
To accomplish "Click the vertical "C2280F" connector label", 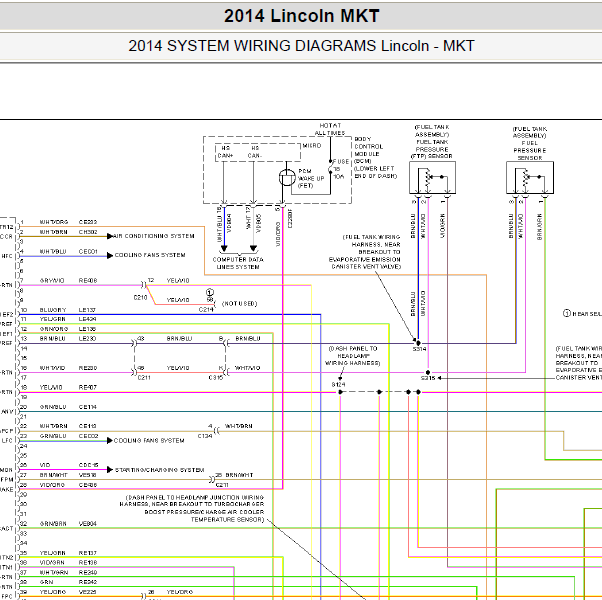I will 290,218.
